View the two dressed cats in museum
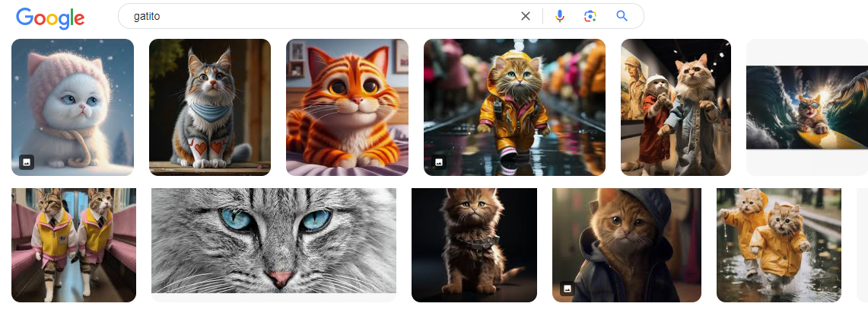The image size is (868, 313). [x=676, y=107]
